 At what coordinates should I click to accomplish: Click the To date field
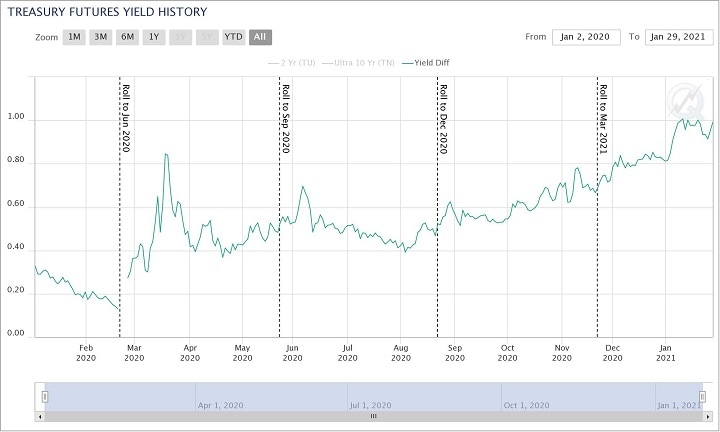click(x=679, y=37)
